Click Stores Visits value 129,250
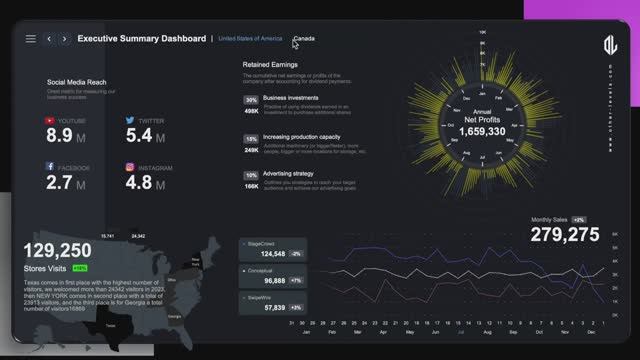This screenshot has height=360, width=640. tap(58, 251)
